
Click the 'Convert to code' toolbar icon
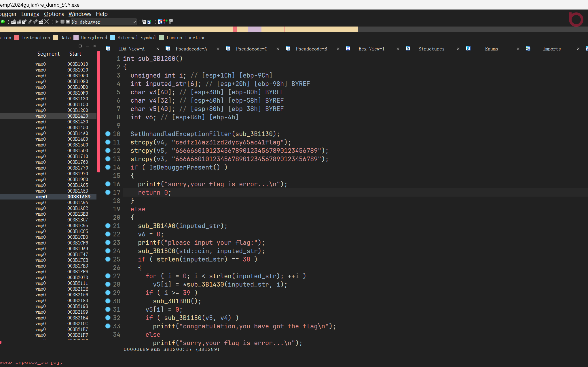click(x=14, y=22)
